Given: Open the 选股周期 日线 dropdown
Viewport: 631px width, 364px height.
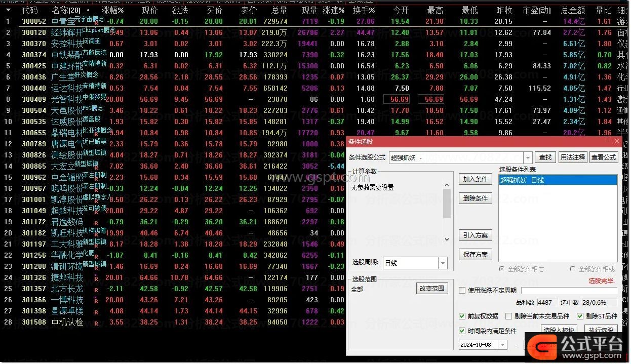Looking at the screenshot, I should point(443,263).
